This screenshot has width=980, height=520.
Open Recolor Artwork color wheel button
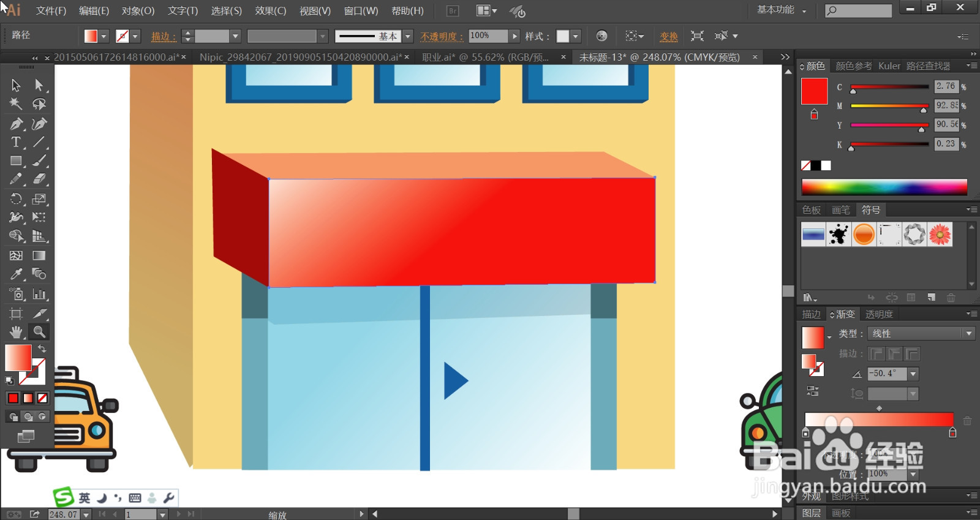(x=601, y=36)
